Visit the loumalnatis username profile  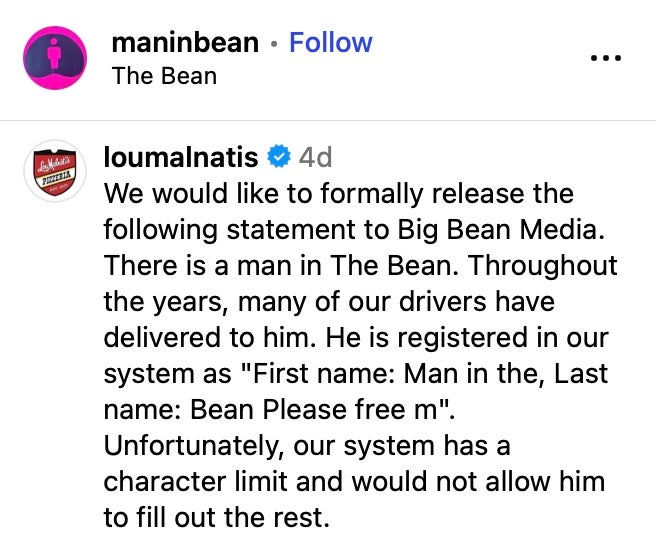point(181,157)
